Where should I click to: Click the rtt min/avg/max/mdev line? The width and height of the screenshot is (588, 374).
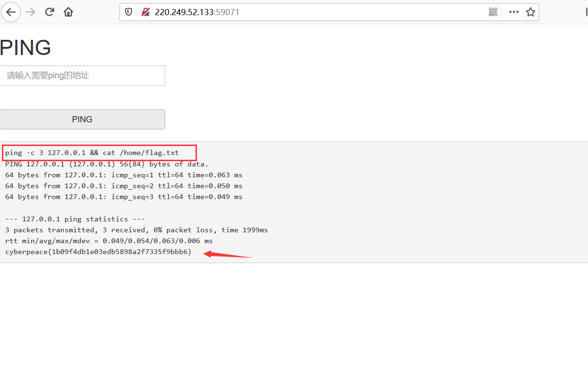click(109, 241)
